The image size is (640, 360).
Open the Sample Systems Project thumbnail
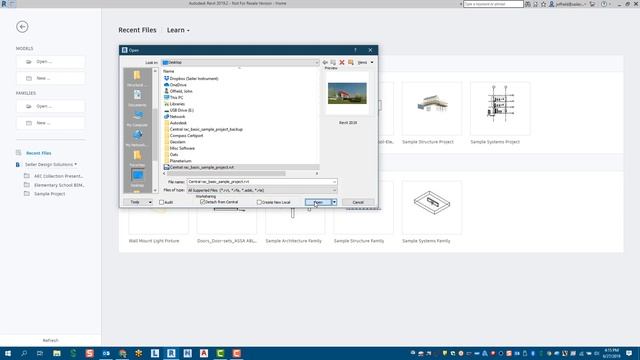(x=500, y=109)
